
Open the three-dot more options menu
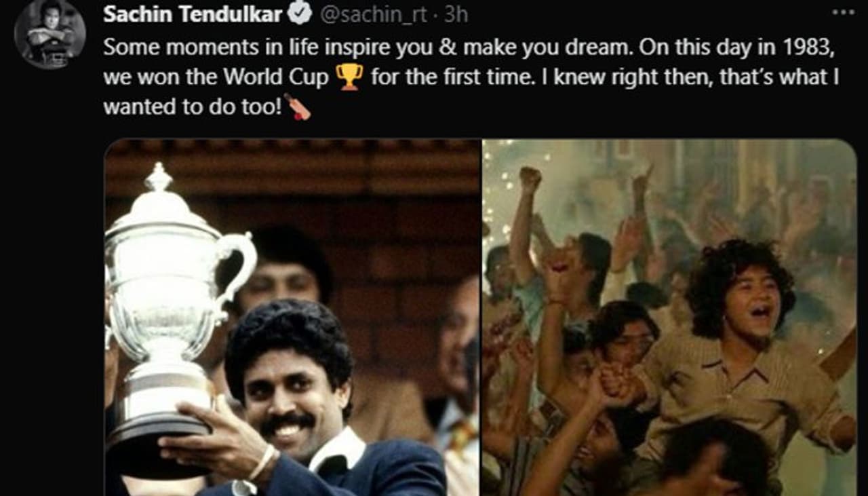coord(843,12)
